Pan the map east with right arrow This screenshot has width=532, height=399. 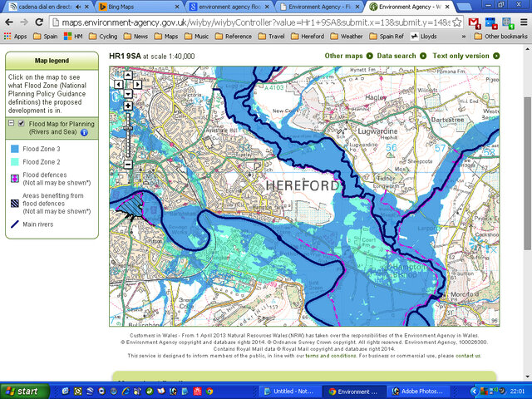point(137,84)
